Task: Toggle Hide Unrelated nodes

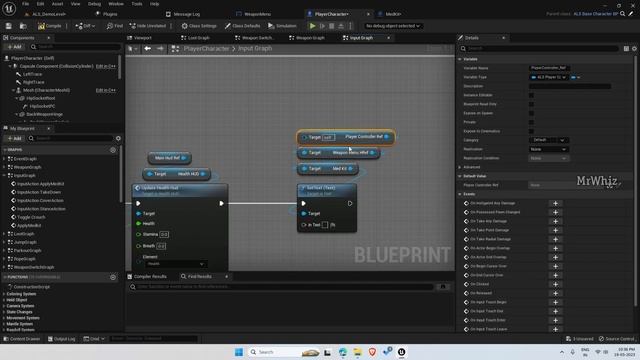Action: click(x=147, y=26)
